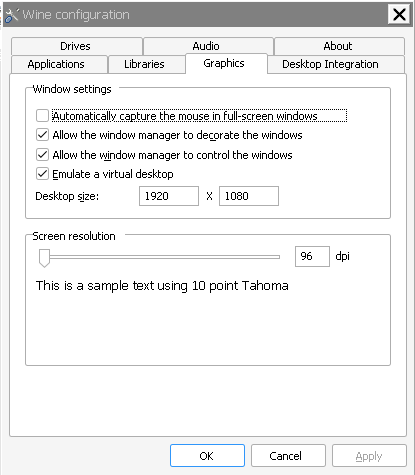The image size is (415, 475).
Task: Click the dpi value field showing 96
Action: (312, 256)
